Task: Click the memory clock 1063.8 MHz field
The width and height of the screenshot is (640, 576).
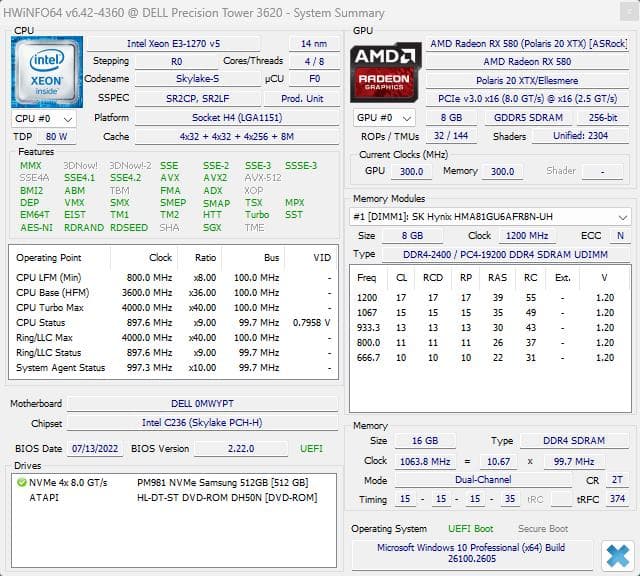Action: [425, 462]
